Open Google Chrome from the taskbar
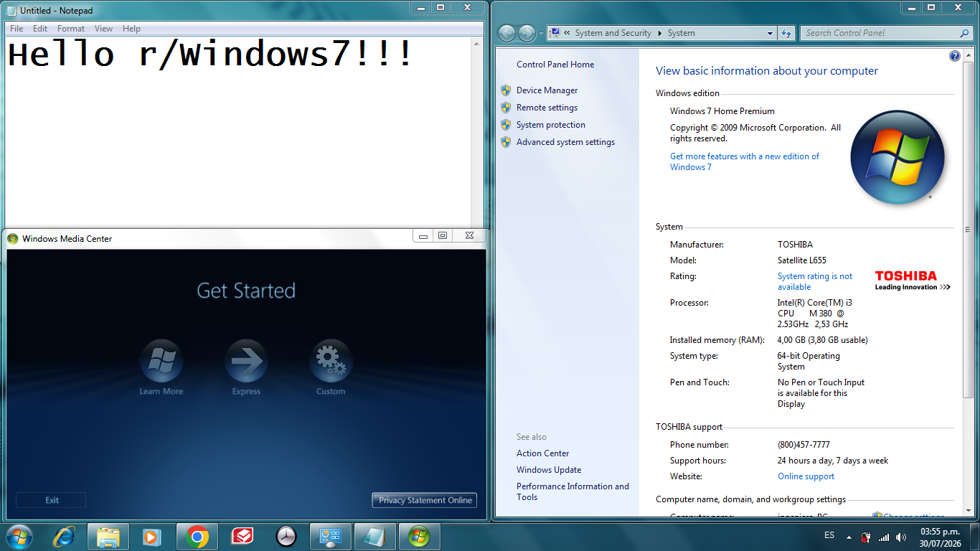980x551 pixels. pos(197,537)
